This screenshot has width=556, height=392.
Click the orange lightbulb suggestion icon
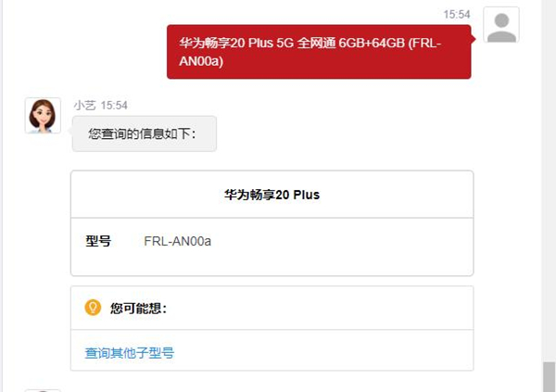click(x=93, y=308)
